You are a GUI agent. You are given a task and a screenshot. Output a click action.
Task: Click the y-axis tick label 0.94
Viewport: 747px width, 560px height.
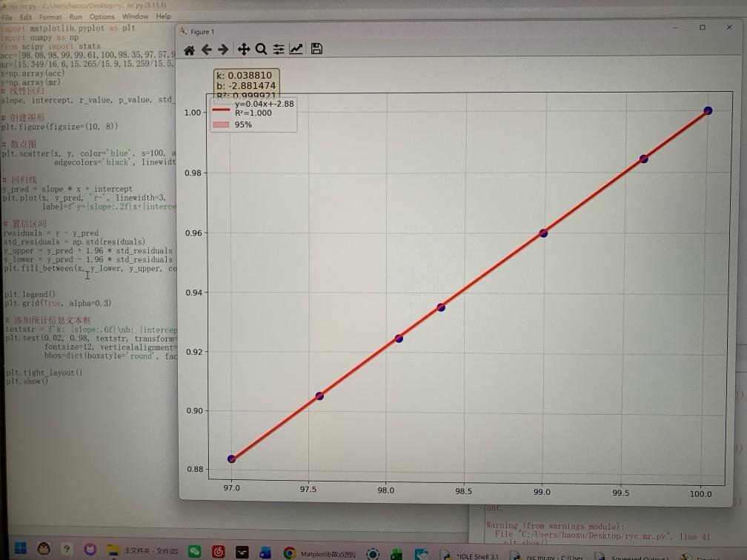[x=194, y=293]
